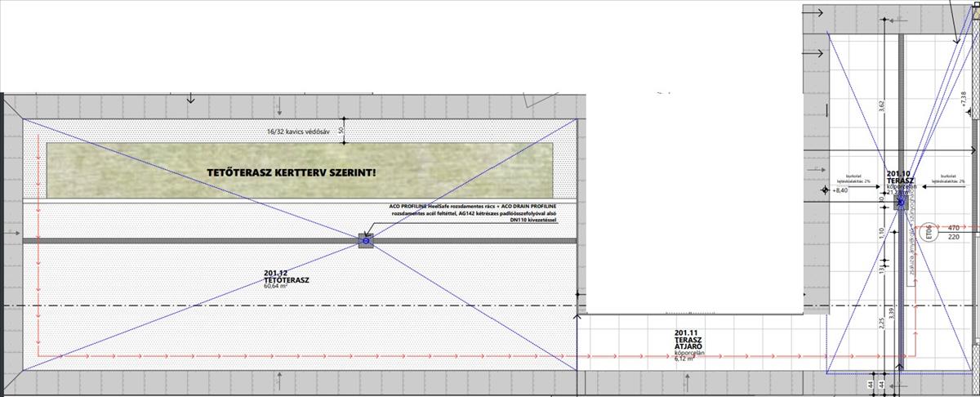
Task: Click the 470 over 220 dimension label
Action: pyautogui.click(x=952, y=233)
